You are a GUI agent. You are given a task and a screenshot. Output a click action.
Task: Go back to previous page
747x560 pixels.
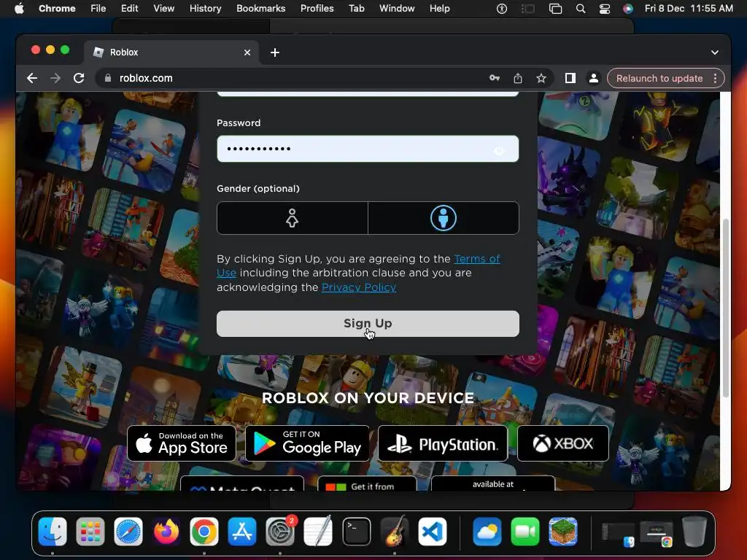tap(32, 78)
